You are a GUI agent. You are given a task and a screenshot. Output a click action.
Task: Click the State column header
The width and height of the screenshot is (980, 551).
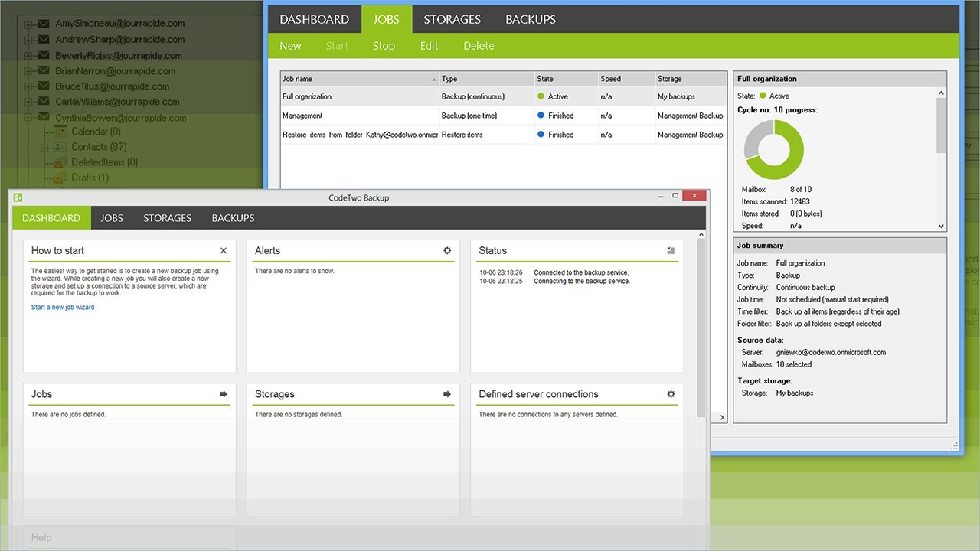coord(566,79)
